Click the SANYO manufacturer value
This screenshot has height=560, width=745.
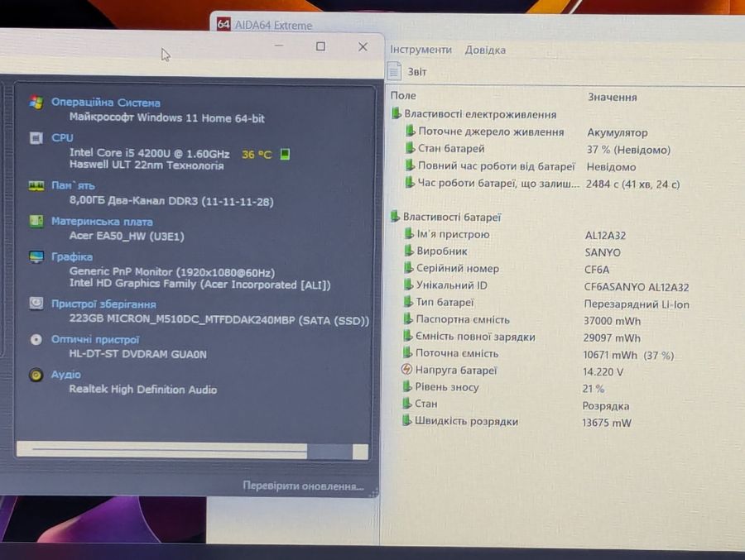603,252
